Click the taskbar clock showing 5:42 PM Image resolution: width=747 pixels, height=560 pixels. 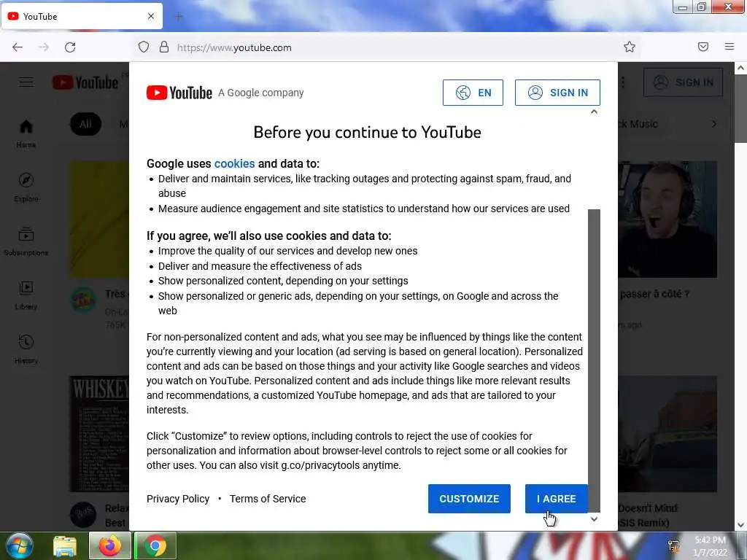click(710, 546)
